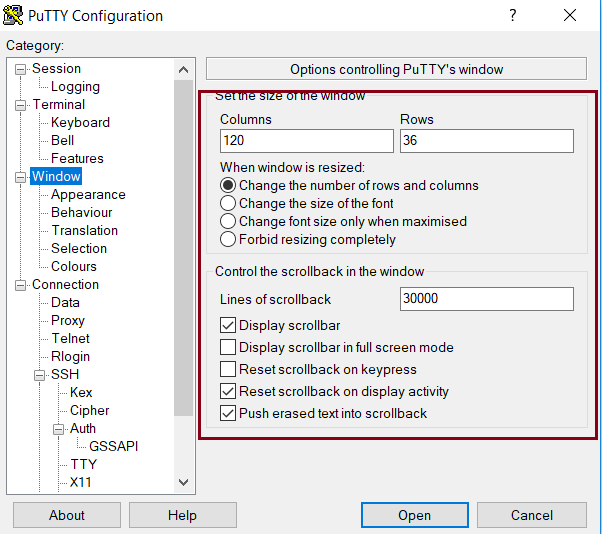This screenshot has height=534, width=602.
Task: Click category tree scroll down arrow
Action: click(184, 482)
